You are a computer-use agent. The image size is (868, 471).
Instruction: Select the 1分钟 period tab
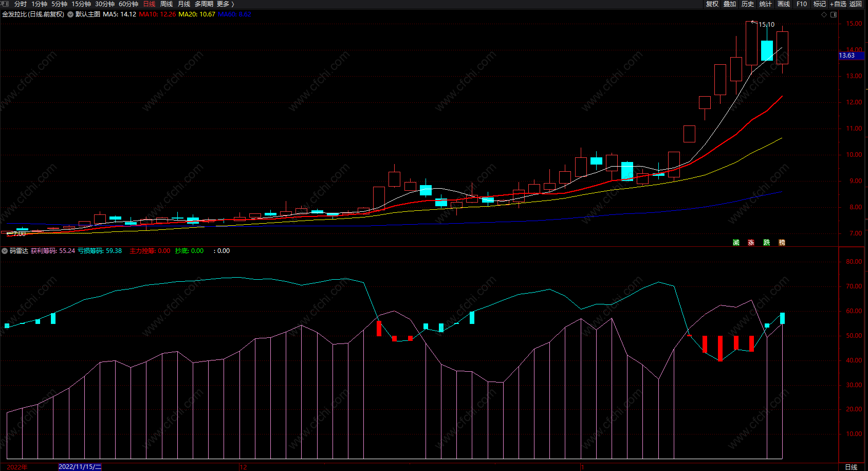tap(39, 4)
